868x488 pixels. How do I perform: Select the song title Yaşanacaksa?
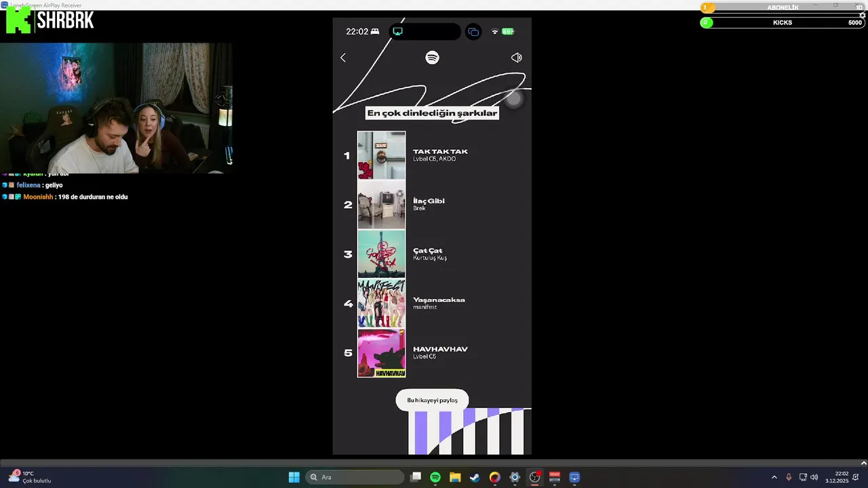pyautogui.click(x=439, y=300)
